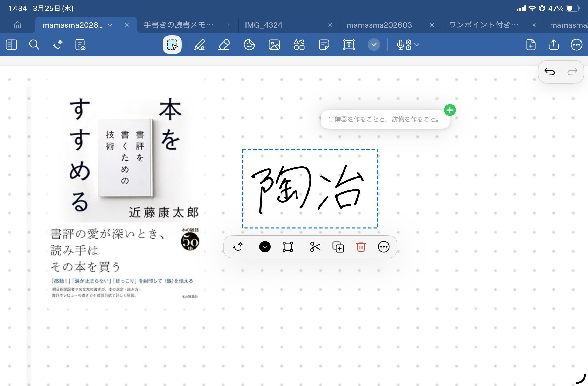The width and height of the screenshot is (588, 386).
Task: Delete selection using red trash icon
Action: [x=361, y=247]
